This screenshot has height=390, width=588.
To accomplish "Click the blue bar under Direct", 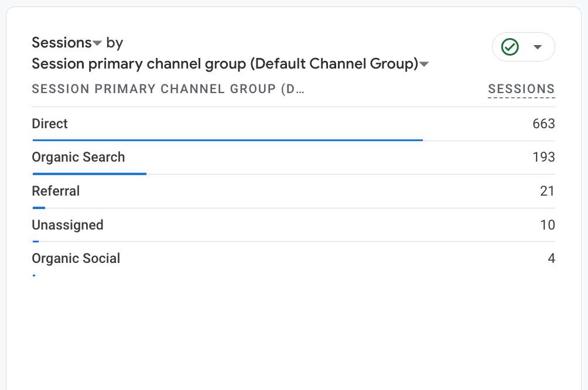I will click(x=227, y=140).
